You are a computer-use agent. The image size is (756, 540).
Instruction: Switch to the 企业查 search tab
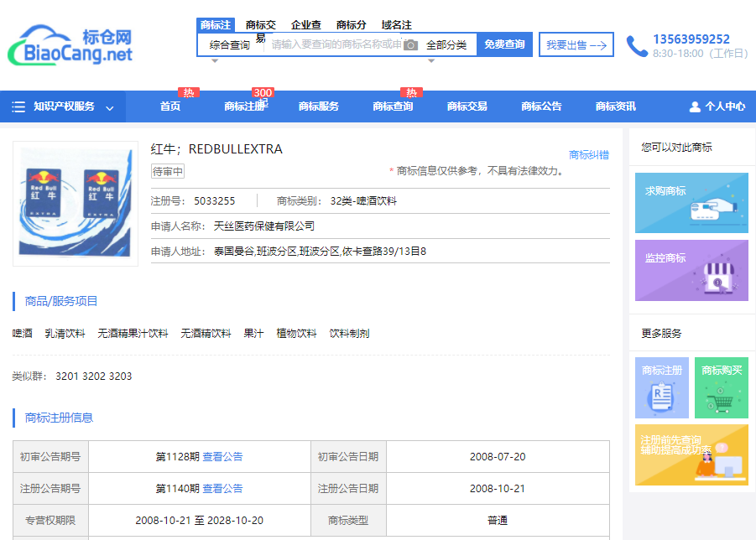(306, 25)
